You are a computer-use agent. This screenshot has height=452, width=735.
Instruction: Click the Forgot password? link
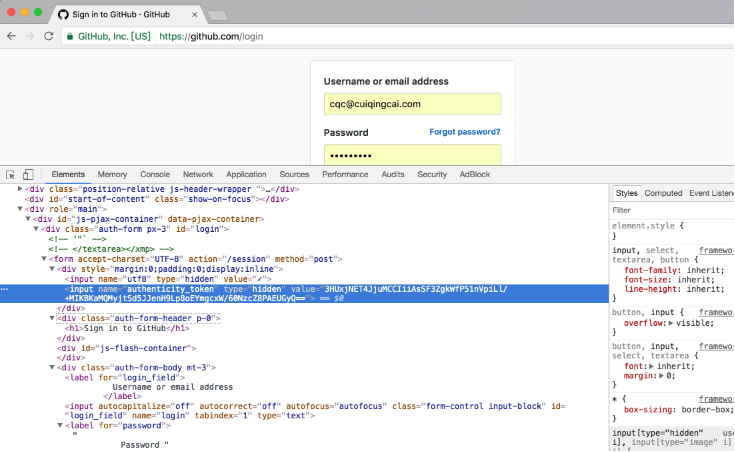(x=464, y=132)
